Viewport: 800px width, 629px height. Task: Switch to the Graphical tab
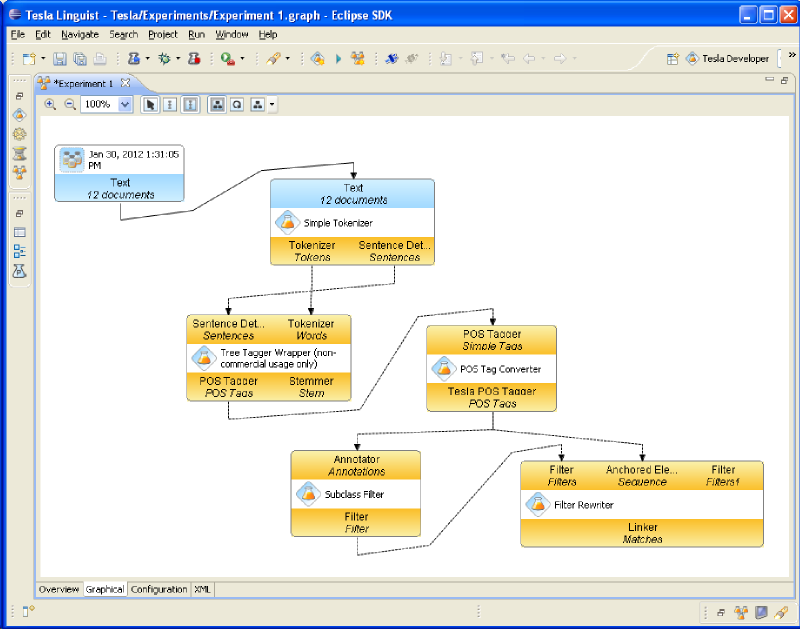click(x=105, y=589)
